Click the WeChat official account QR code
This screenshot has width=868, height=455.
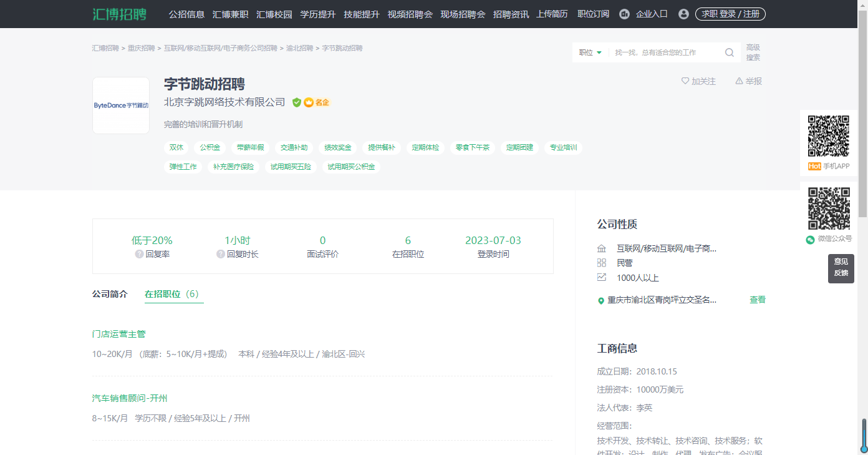[x=829, y=208]
